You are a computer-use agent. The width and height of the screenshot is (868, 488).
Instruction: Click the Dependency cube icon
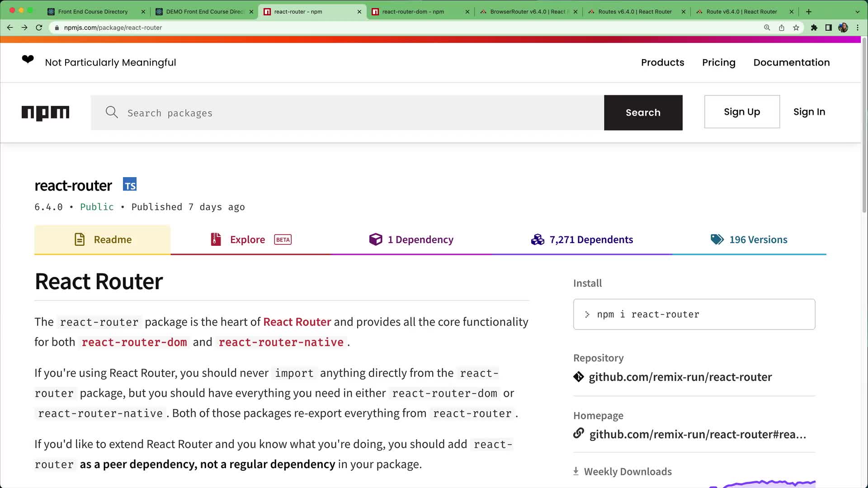(x=376, y=239)
